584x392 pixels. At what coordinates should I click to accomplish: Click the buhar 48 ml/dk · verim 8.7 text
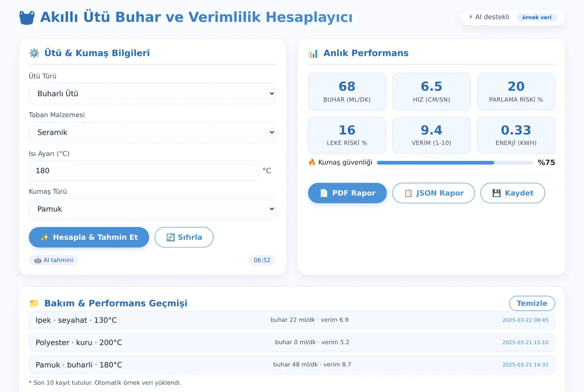click(x=312, y=365)
